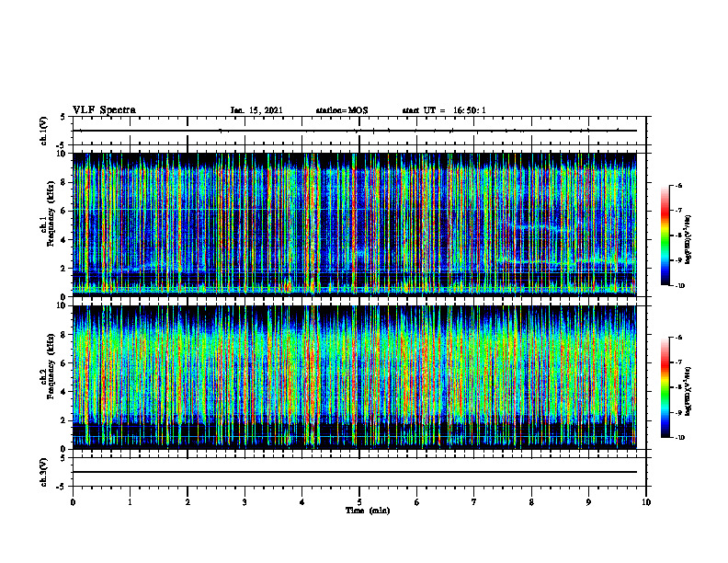Click time axis tick label '3'
Viewport: 728px width, 563px height.
tap(245, 502)
